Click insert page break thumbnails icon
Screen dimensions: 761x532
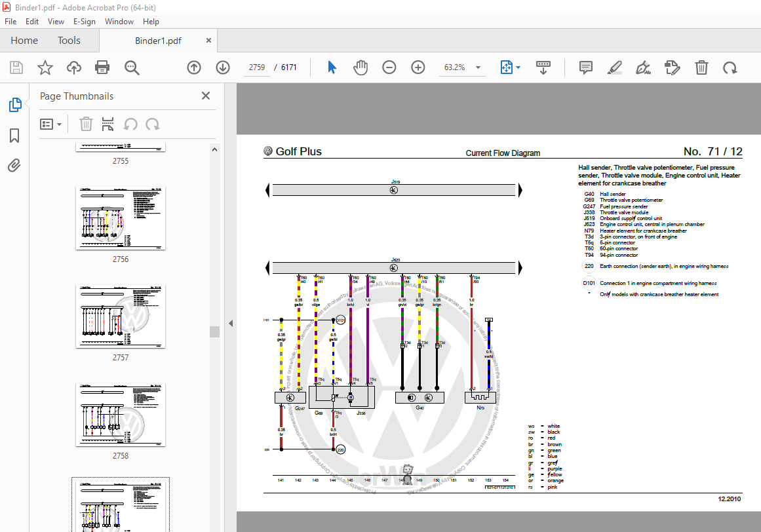point(107,124)
